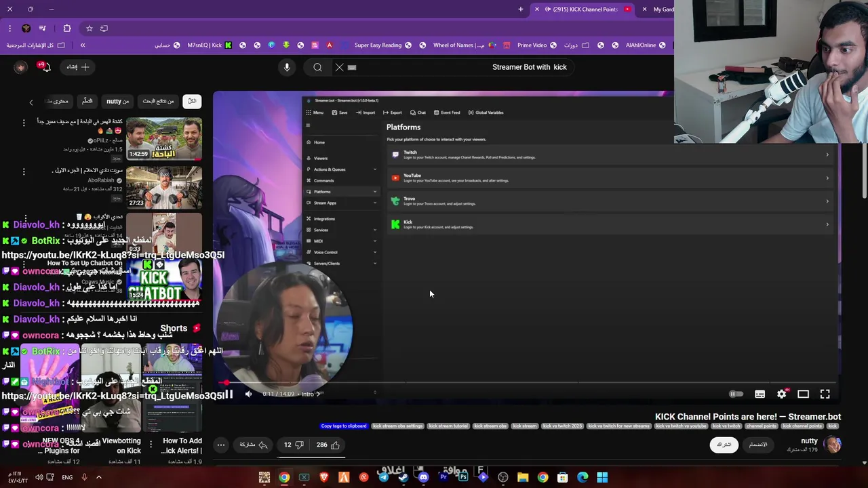Click the subscribe (اشتراك) button
868x488 pixels.
point(724,445)
